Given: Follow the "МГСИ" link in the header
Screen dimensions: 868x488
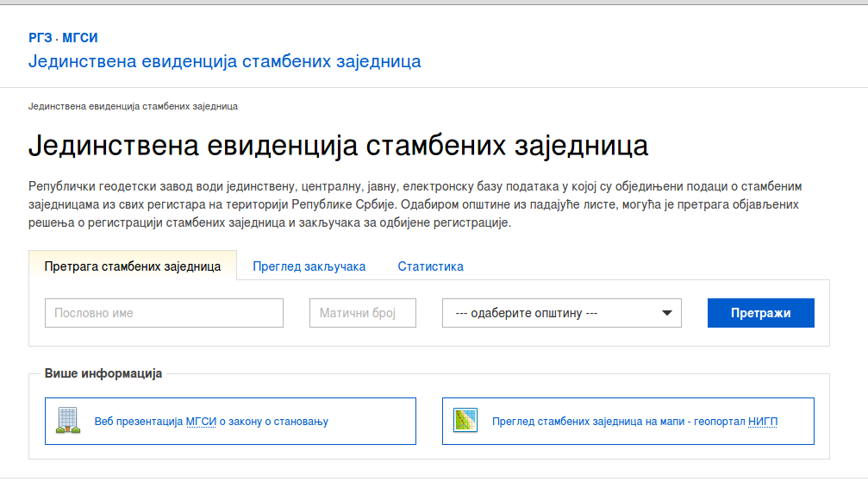Looking at the screenshot, I should click(x=80, y=38).
